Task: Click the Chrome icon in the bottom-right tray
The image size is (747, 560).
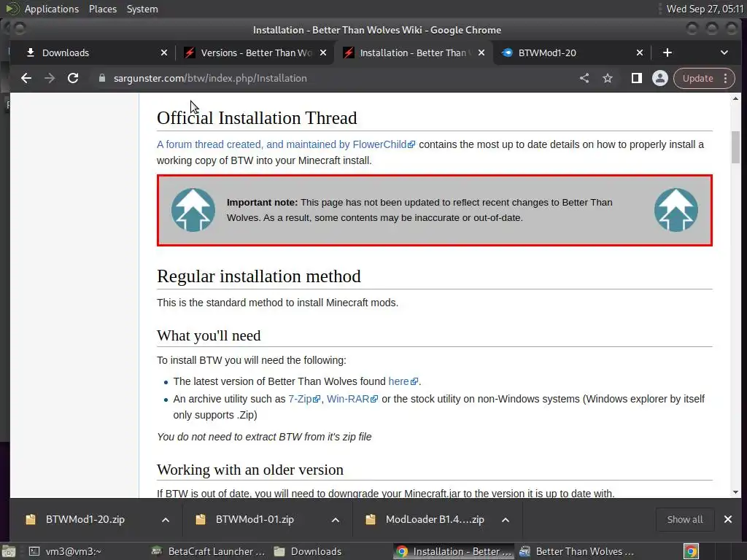Action: tap(691, 551)
